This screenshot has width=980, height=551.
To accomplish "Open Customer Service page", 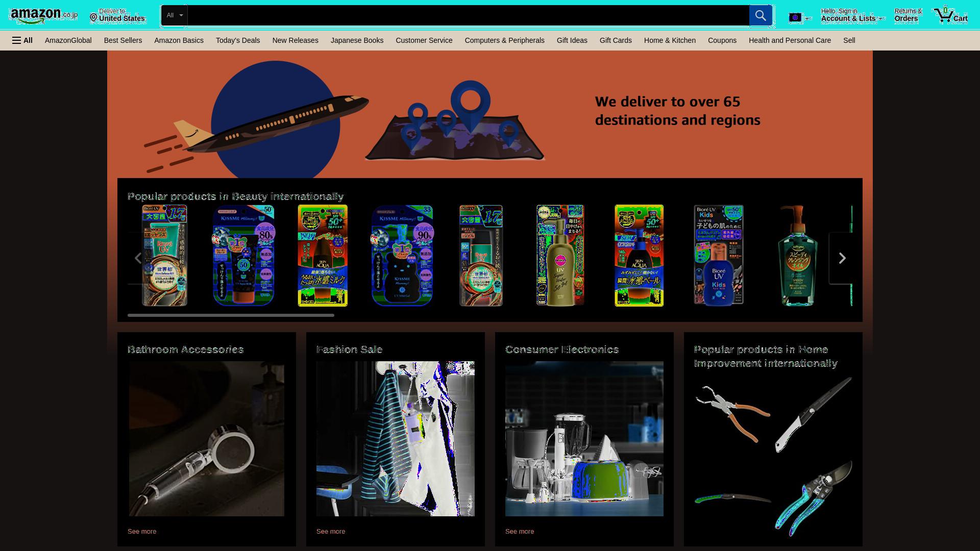I will pos(424,40).
